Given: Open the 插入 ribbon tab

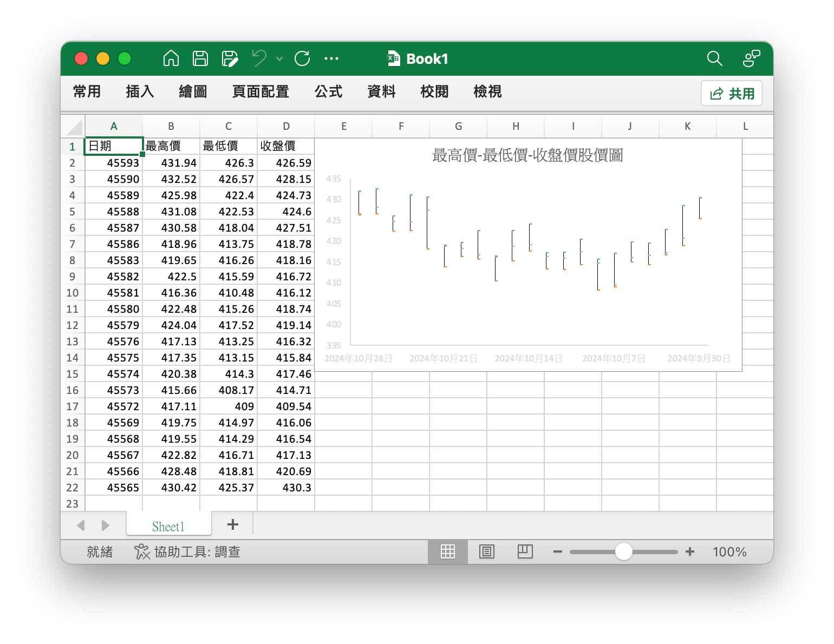Looking at the screenshot, I should pos(140,91).
